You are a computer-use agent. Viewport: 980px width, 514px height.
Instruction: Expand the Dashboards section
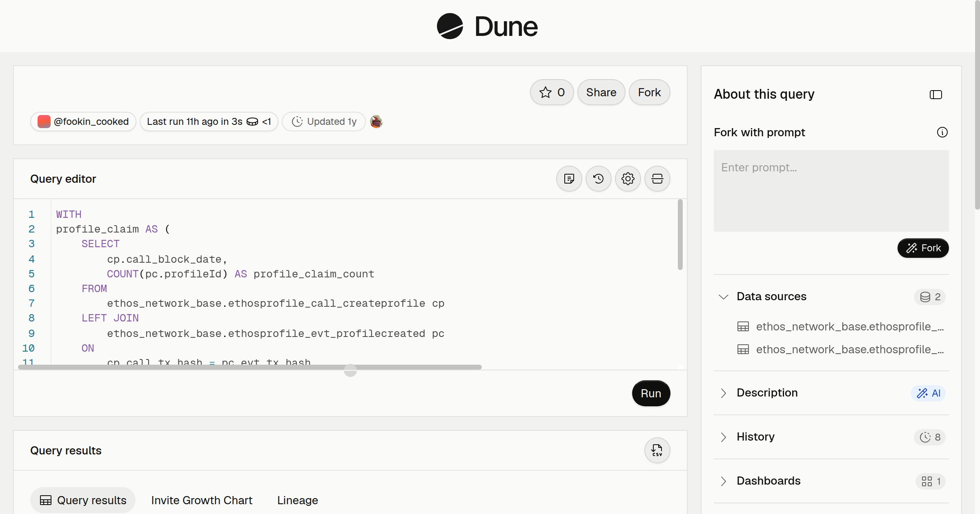[x=723, y=481]
